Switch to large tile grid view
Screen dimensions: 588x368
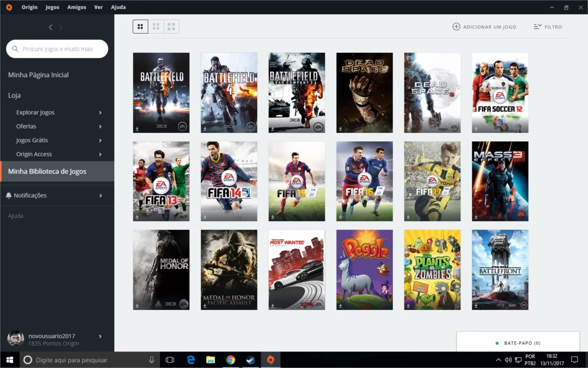[171, 26]
